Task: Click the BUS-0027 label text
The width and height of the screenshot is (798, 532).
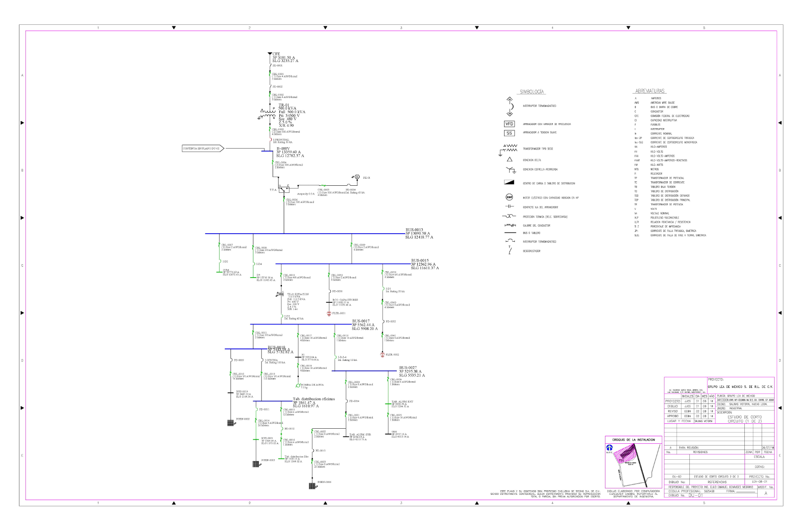Action: (408, 368)
